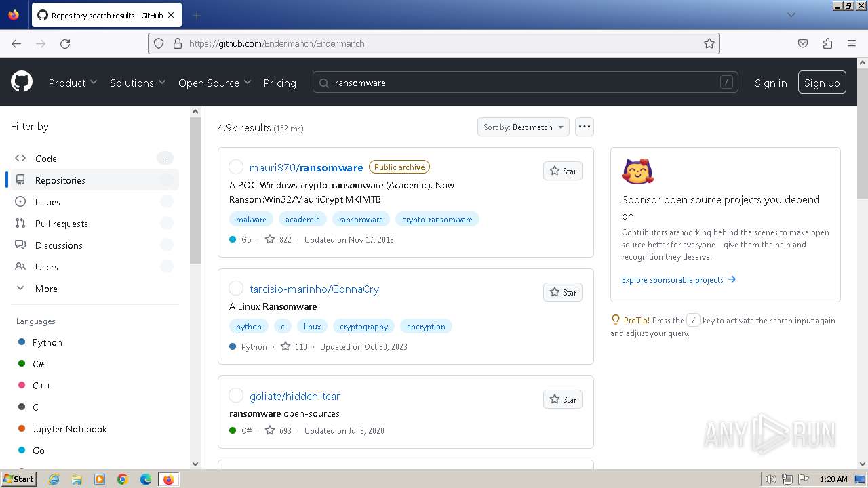The width and height of the screenshot is (868, 488).
Task: Open the Firefox hamburger application menu
Action: 852,43
